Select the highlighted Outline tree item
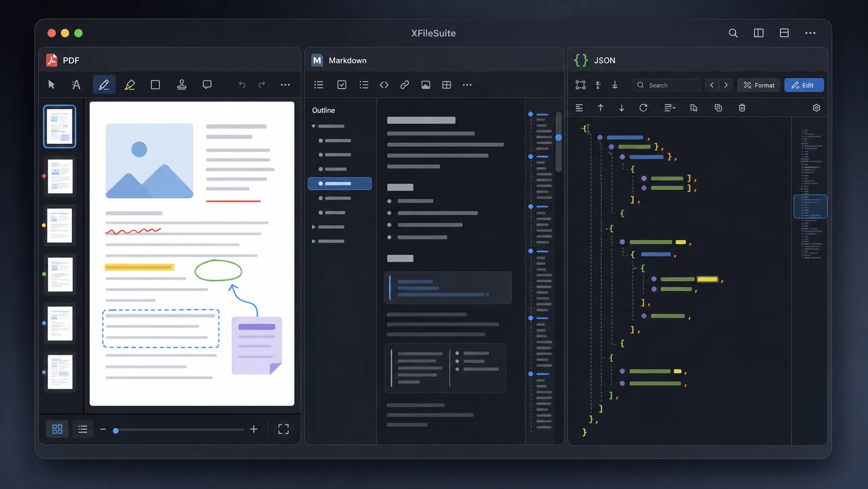868x489 pixels. tap(340, 183)
